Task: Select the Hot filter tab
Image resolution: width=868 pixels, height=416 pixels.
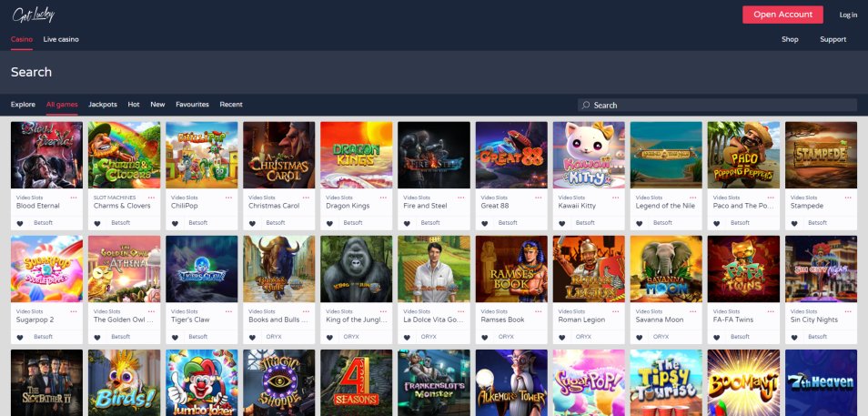Action: [x=134, y=104]
